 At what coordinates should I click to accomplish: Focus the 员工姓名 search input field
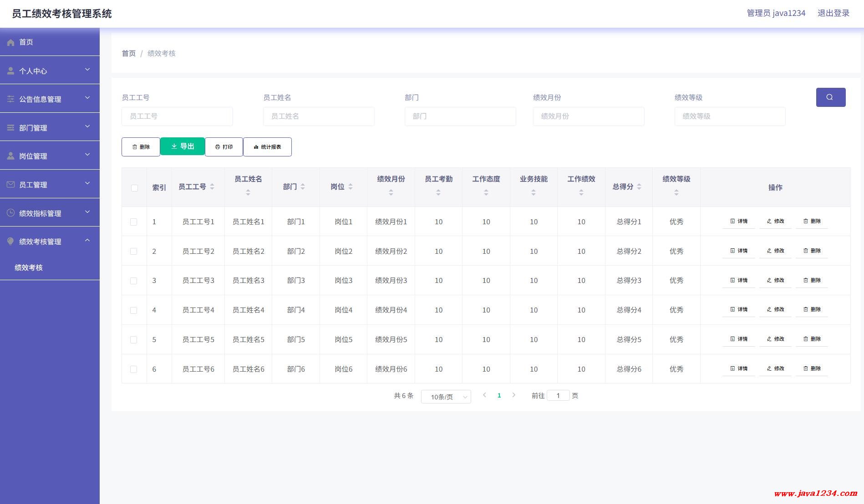coord(319,116)
